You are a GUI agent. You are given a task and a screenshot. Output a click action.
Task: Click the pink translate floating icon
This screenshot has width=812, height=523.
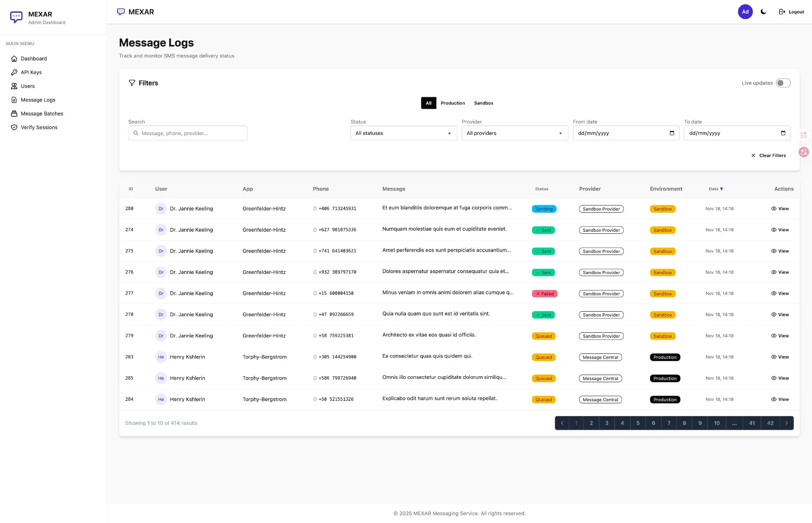803,152
